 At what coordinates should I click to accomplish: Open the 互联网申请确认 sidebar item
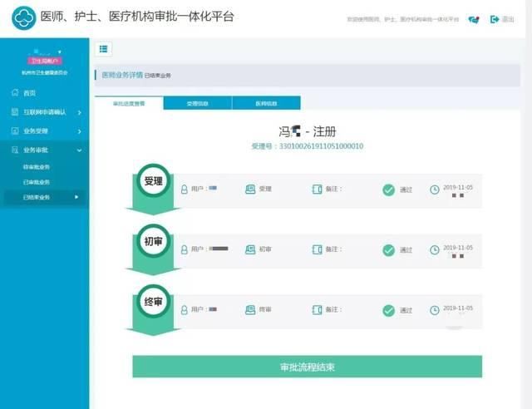(x=44, y=112)
